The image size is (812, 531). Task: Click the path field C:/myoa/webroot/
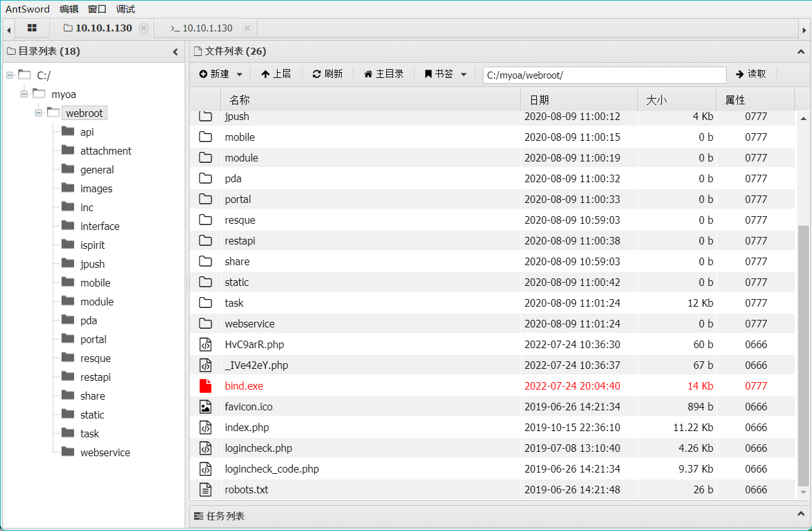click(605, 75)
